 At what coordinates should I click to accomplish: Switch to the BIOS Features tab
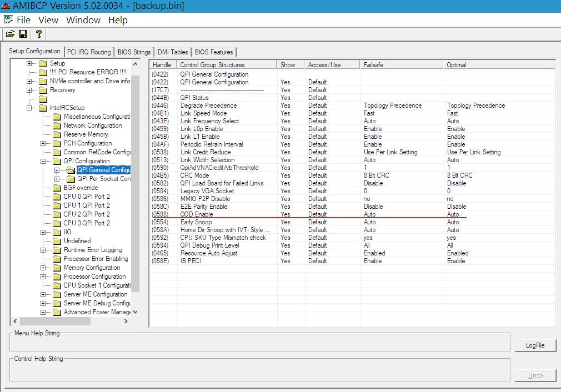(x=214, y=52)
